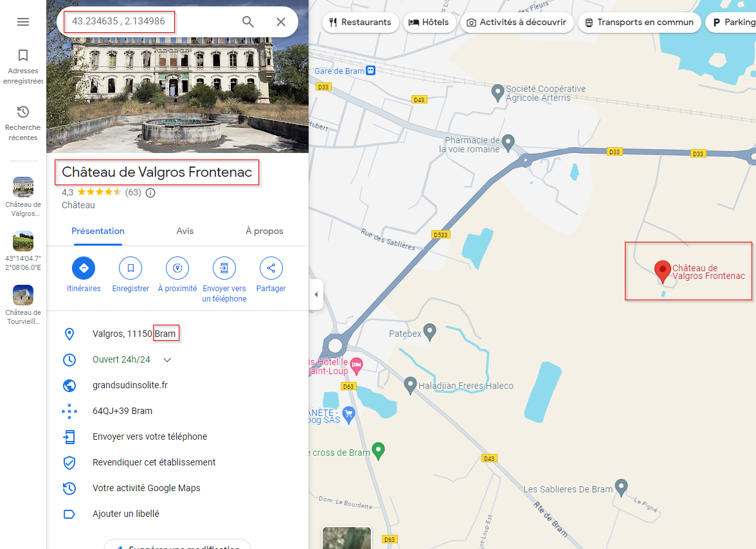
Task: Open the hamburger main menu
Action: point(23,22)
